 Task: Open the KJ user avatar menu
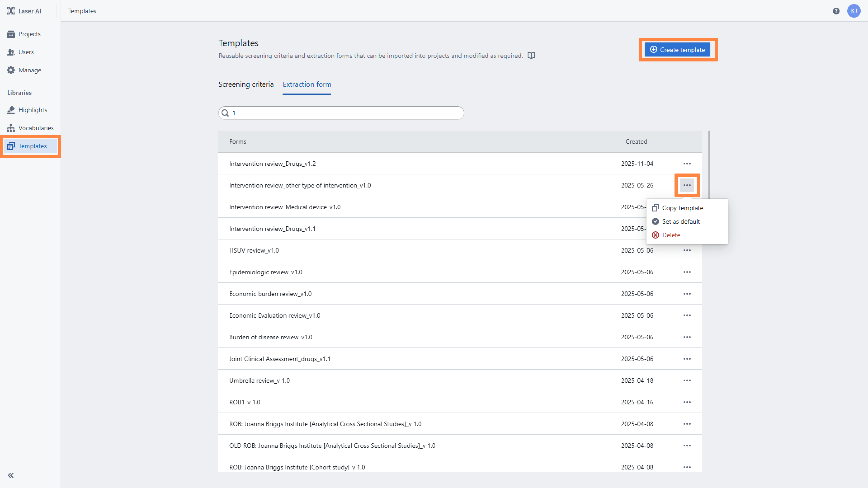click(854, 11)
